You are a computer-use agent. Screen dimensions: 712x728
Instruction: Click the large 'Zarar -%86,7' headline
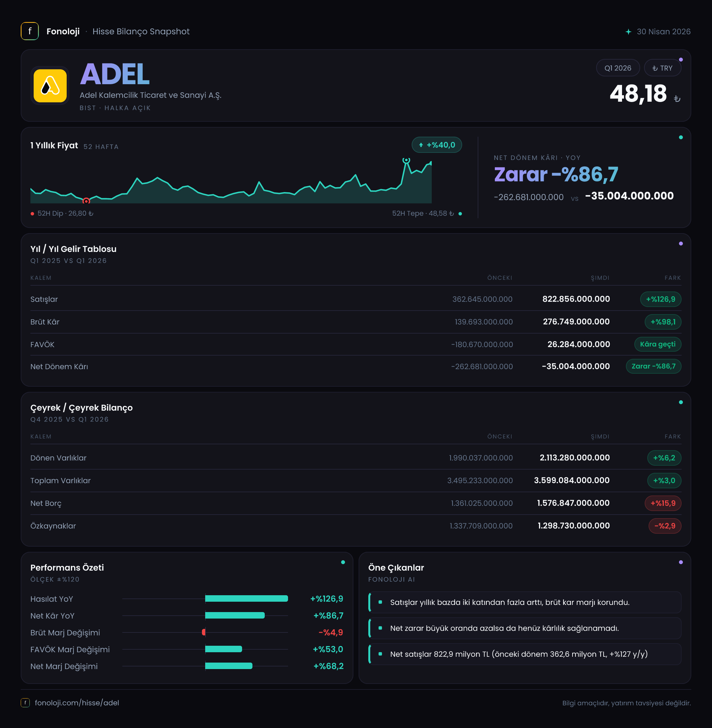pos(556,174)
